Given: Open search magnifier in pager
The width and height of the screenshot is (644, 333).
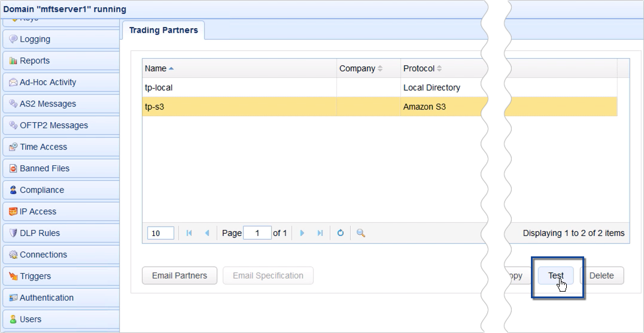Looking at the screenshot, I should [x=361, y=233].
